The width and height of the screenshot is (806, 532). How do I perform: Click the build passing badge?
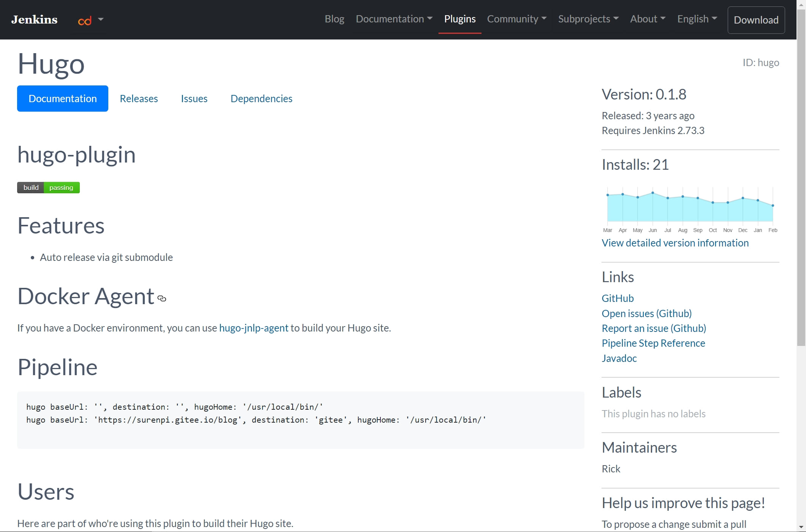pos(48,188)
